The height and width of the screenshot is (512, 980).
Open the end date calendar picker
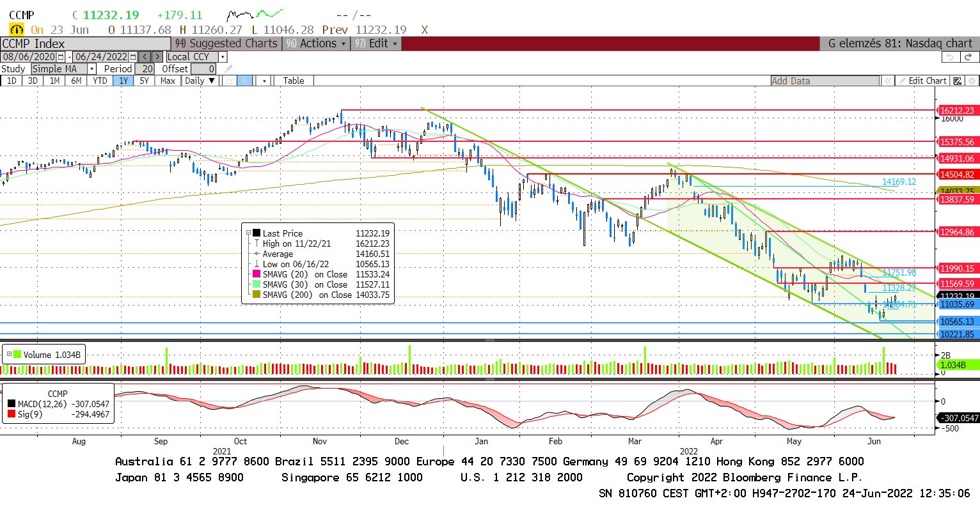[x=132, y=57]
